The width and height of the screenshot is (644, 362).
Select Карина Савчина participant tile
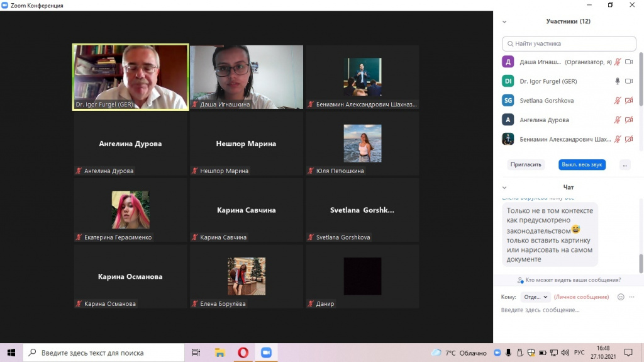point(247,210)
